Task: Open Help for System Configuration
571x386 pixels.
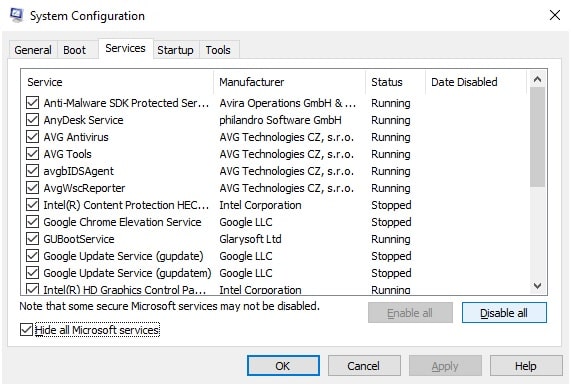Action: pyautogui.click(x=526, y=366)
